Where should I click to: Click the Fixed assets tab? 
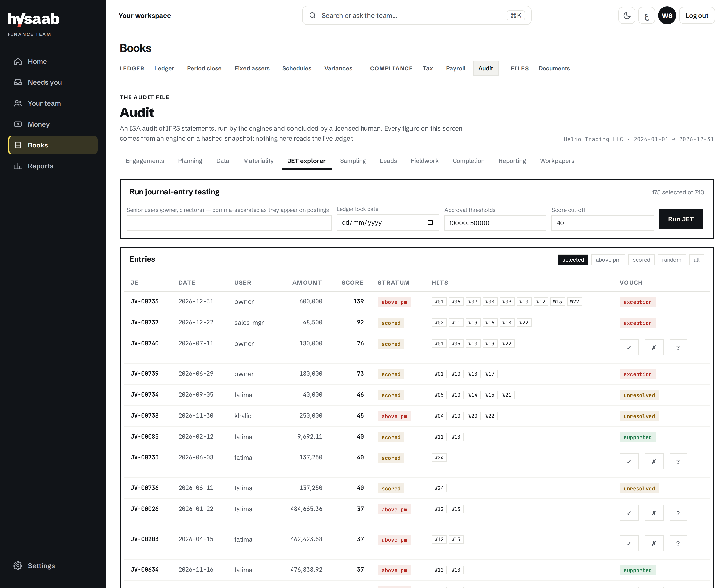point(252,69)
